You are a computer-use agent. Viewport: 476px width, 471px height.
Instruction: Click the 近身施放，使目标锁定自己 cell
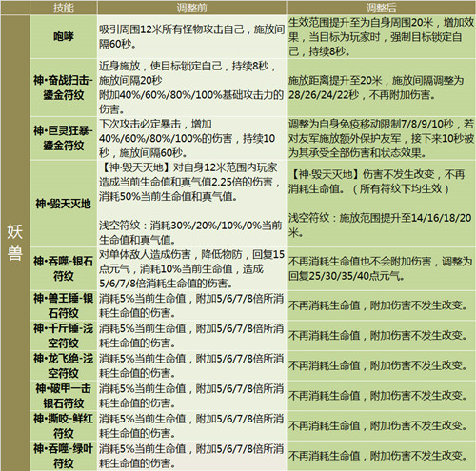(191, 88)
